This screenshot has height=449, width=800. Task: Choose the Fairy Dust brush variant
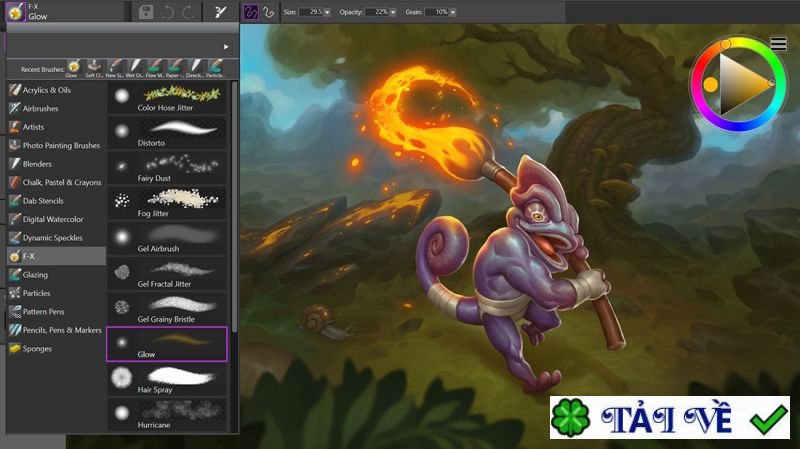pos(167,168)
